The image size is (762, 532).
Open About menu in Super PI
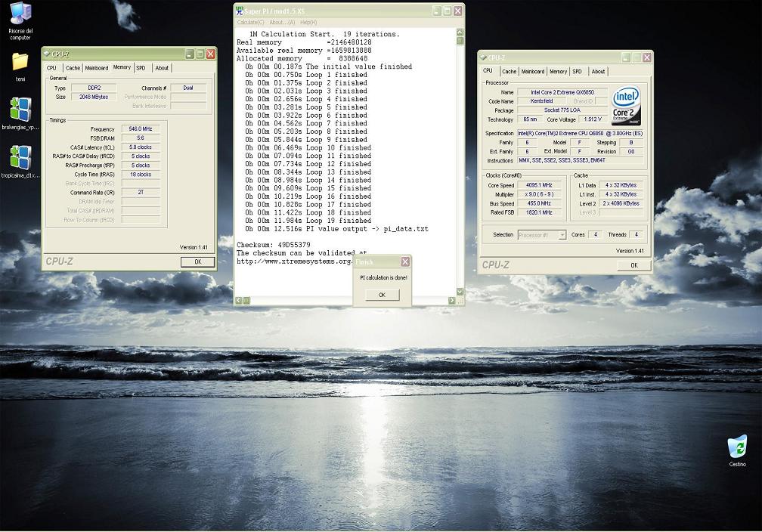282,23
